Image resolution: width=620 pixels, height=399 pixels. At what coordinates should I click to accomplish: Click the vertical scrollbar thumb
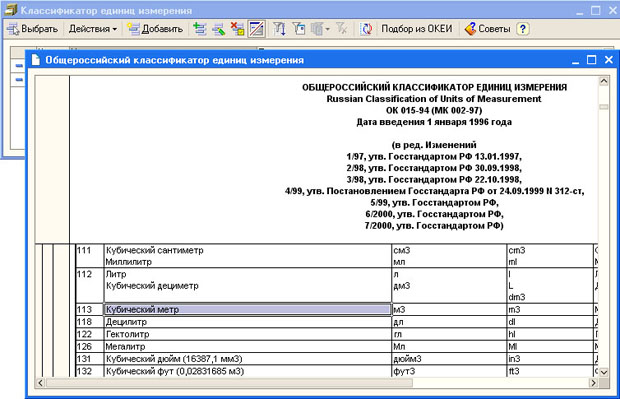pyautogui.click(x=604, y=107)
